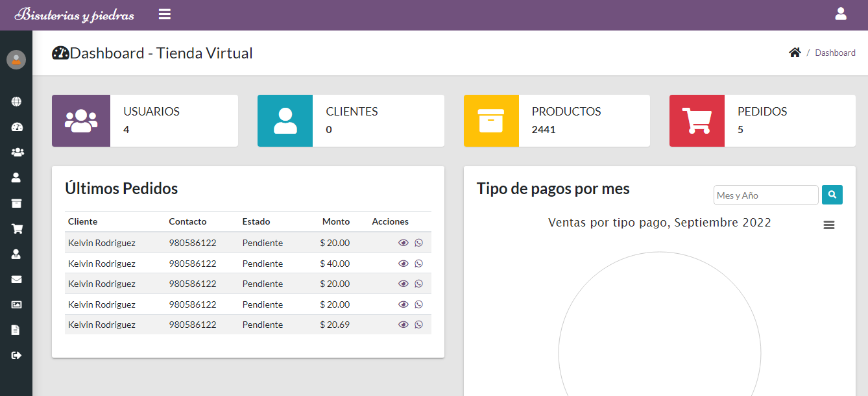Click the Monto column header

tap(336, 221)
